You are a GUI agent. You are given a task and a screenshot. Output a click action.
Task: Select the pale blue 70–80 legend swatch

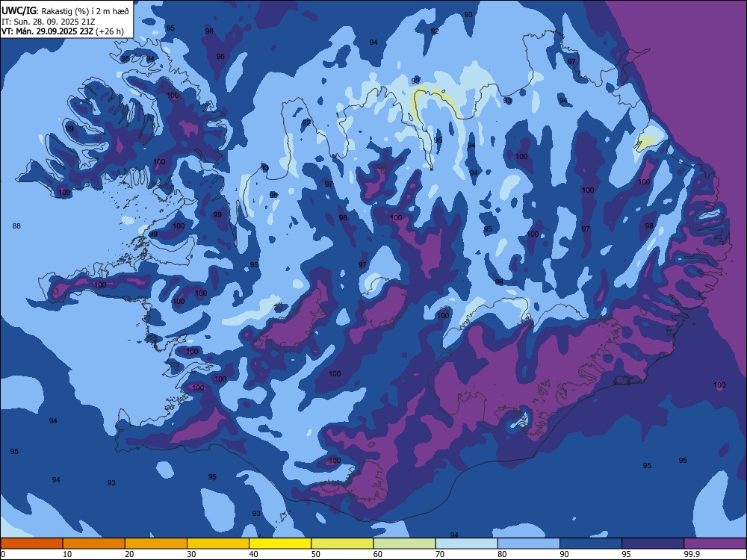pyautogui.click(x=466, y=544)
